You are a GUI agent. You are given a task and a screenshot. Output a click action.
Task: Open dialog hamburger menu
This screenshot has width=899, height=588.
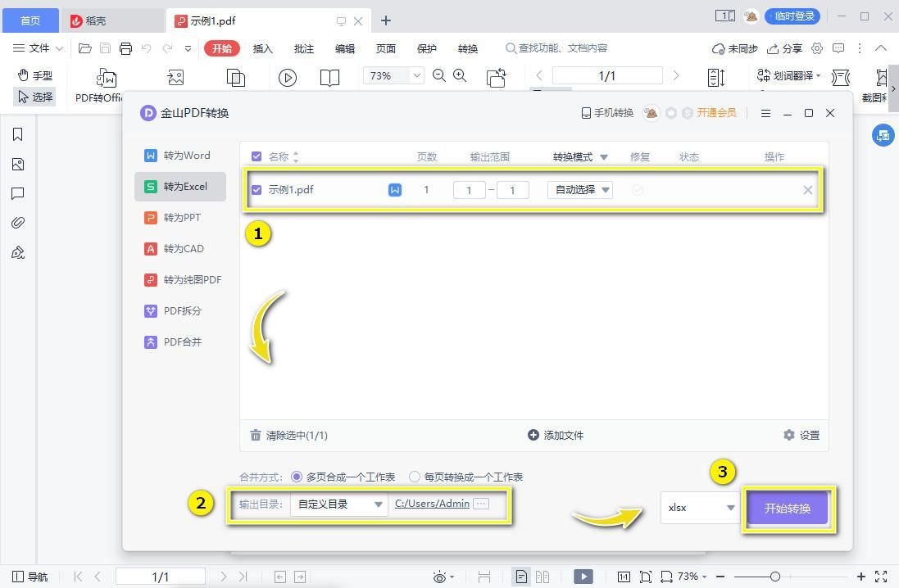click(765, 114)
